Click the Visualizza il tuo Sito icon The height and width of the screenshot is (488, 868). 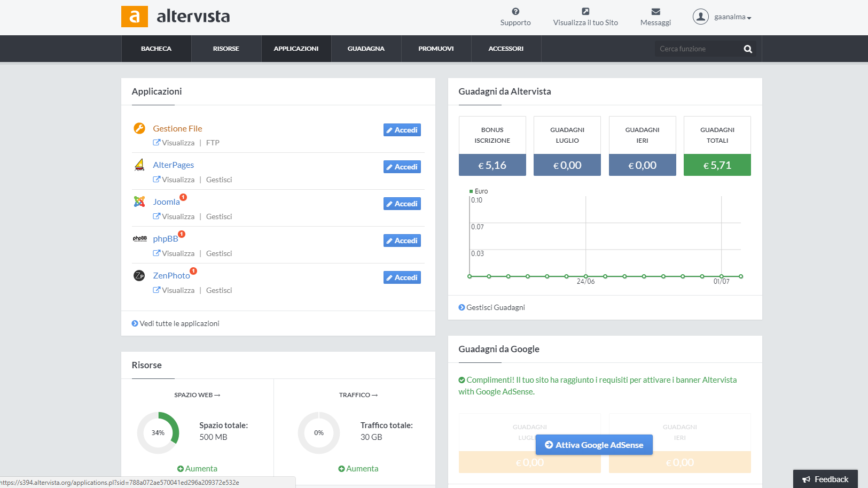585,11
